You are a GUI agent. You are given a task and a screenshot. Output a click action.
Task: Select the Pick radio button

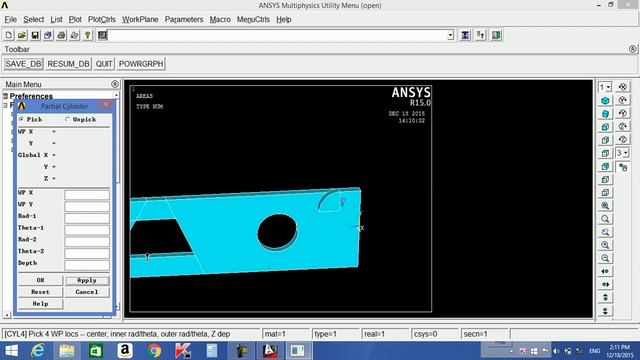pyautogui.click(x=22, y=120)
